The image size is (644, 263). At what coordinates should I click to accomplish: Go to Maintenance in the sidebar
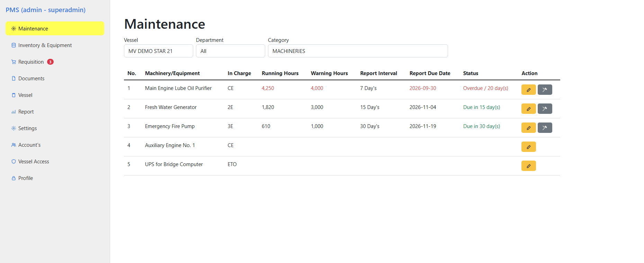(x=55, y=28)
